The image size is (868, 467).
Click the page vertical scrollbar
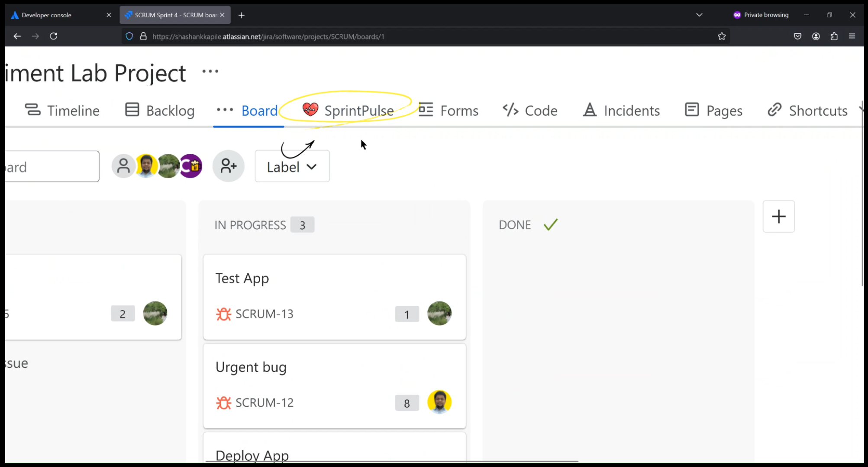(x=862, y=194)
